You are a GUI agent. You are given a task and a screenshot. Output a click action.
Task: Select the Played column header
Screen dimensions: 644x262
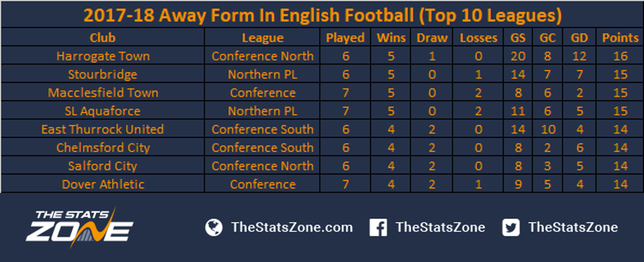coord(345,38)
